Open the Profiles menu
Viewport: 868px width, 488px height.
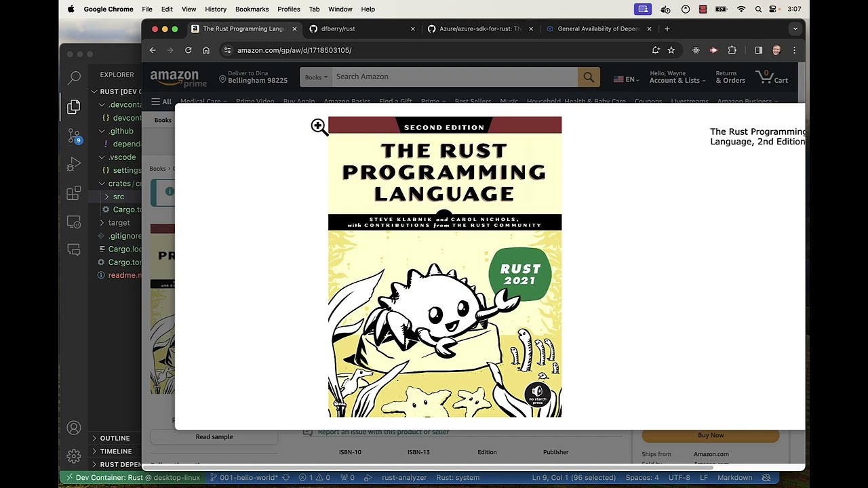point(289,9)
